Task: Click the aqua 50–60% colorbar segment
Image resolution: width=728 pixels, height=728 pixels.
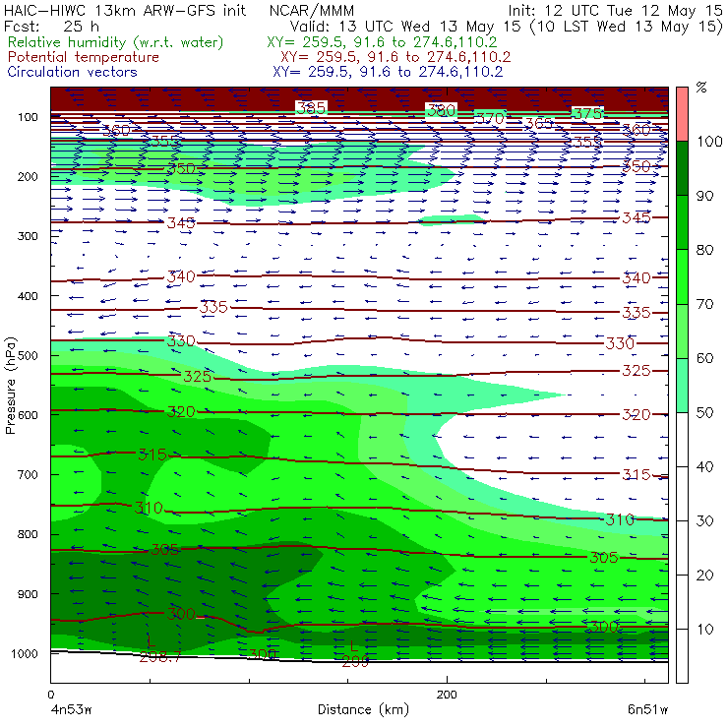Action: (x=682, y=385)
